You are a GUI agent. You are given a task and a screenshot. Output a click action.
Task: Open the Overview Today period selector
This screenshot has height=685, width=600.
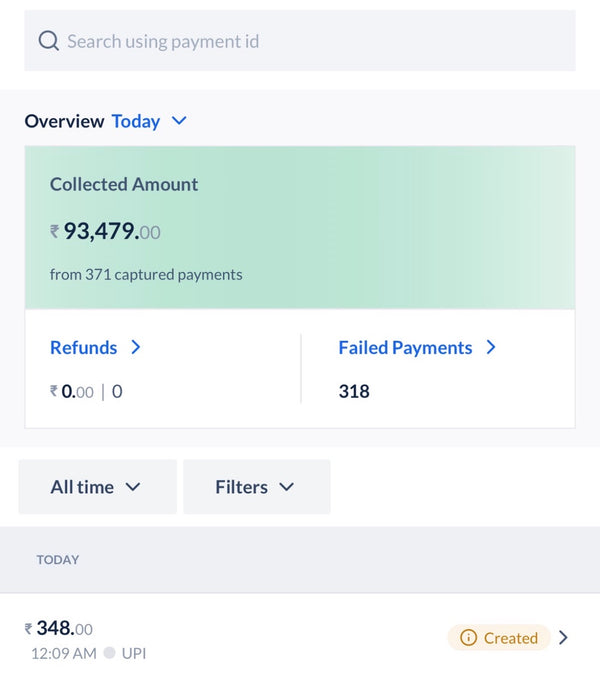(136, 121)
